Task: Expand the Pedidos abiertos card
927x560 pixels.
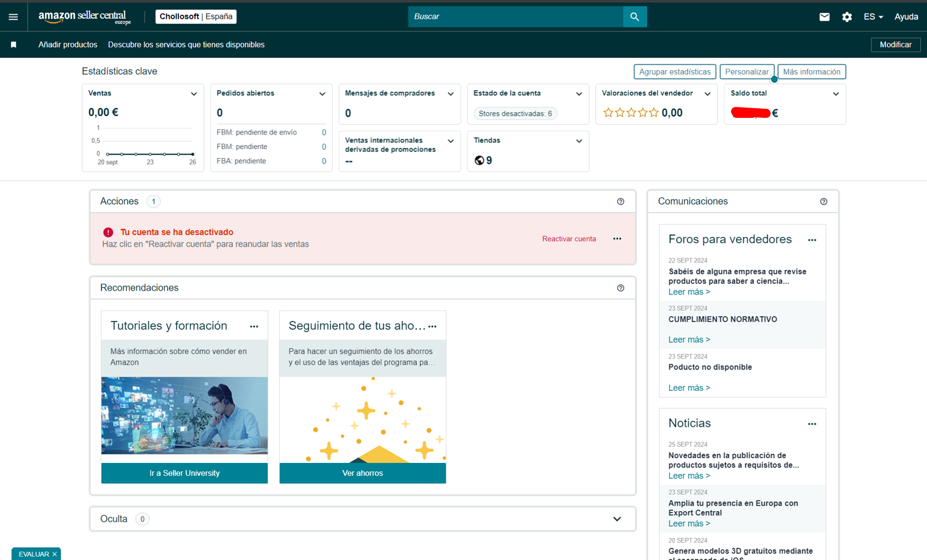Action: (x=322, y=94)
